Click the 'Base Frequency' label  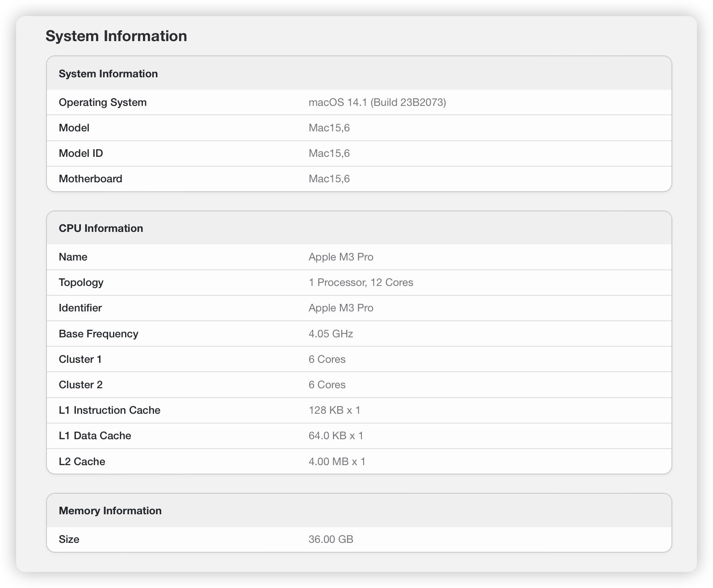point(98,334)
